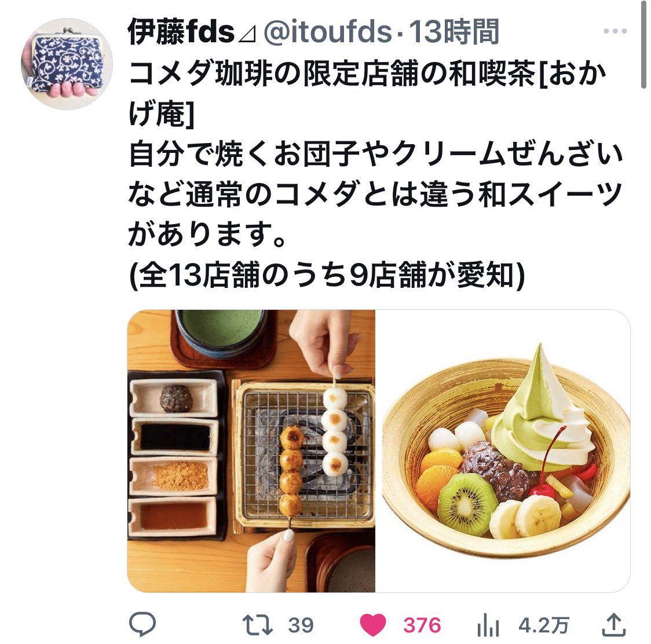
Task: Open the 39 retweet count
Action: point(301,625)
